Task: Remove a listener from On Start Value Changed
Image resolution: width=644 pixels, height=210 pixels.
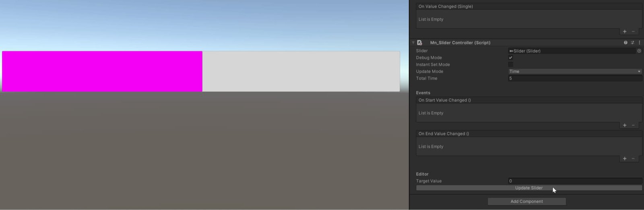Action: tap(633, 125)
